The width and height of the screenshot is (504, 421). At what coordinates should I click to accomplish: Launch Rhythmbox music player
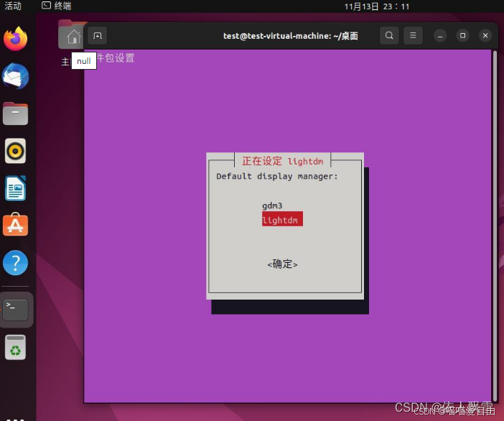coord(15,151)
